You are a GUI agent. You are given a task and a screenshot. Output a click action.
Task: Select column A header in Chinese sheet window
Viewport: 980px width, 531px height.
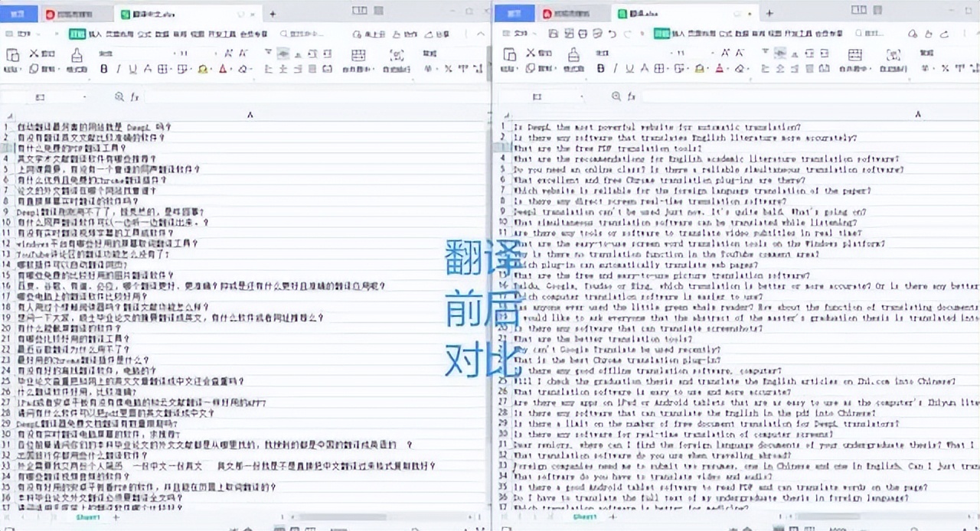click(250, 114)
